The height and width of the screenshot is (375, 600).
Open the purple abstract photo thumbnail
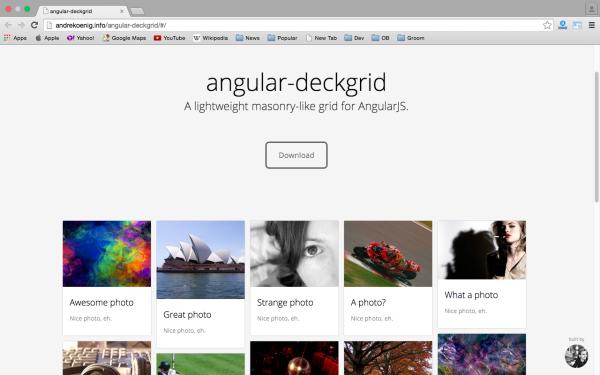tap(482, 354)
